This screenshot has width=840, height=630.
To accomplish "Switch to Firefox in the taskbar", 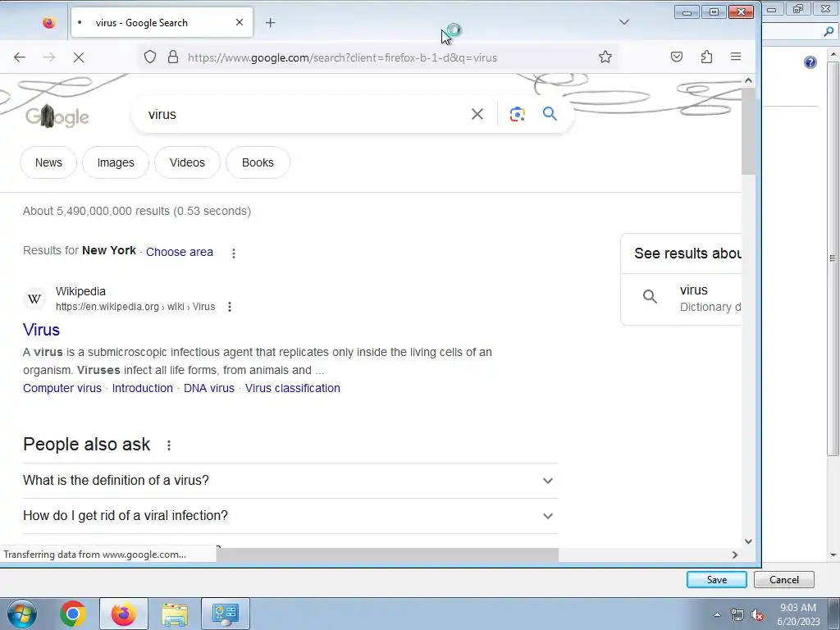I will [124, 614].
